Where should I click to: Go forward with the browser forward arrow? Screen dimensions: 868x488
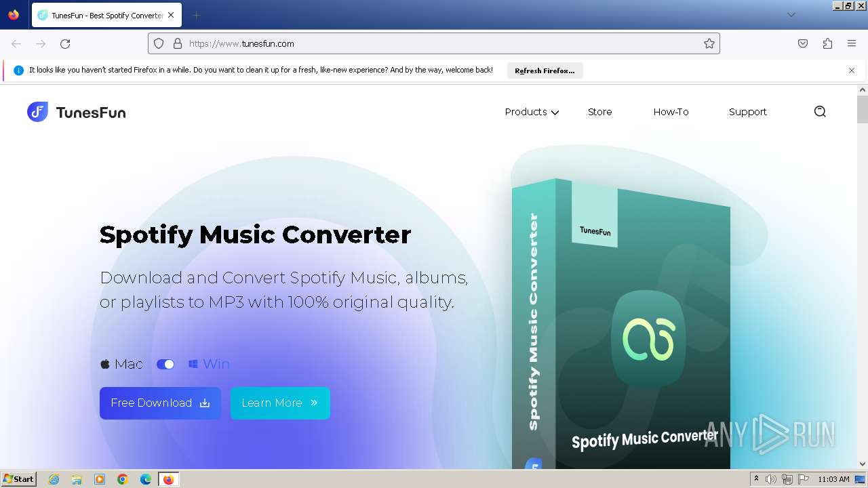41,43
